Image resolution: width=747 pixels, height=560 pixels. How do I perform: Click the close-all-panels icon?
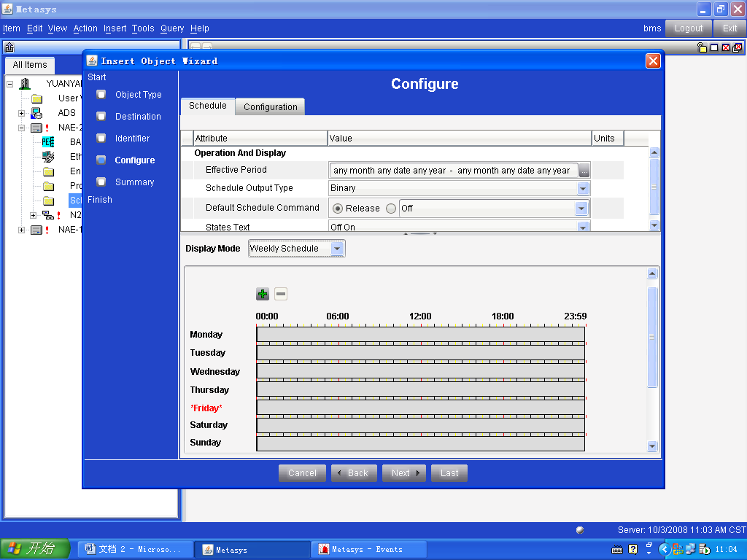pos(738,47)
